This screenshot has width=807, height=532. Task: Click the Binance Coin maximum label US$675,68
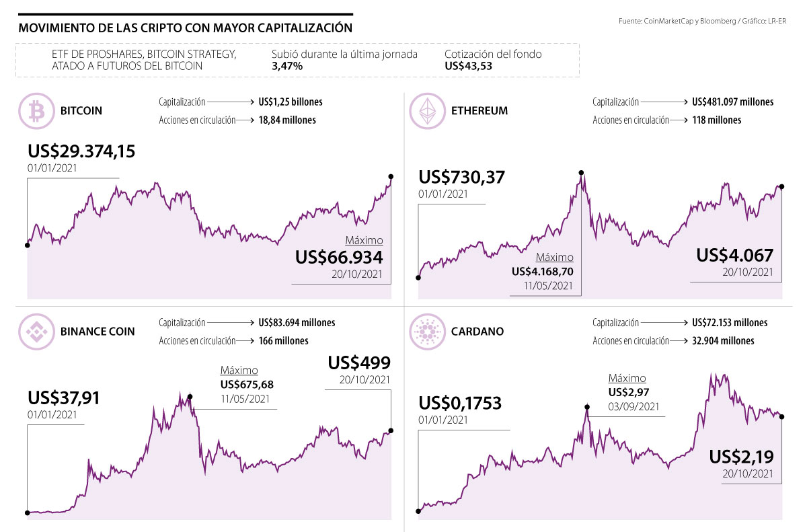(247, 385)
